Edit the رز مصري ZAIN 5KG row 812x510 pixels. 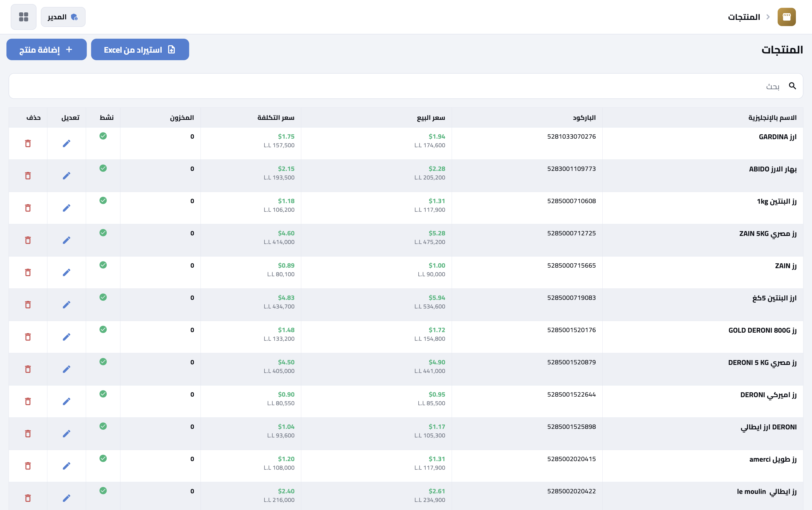[x=66, y=240]
